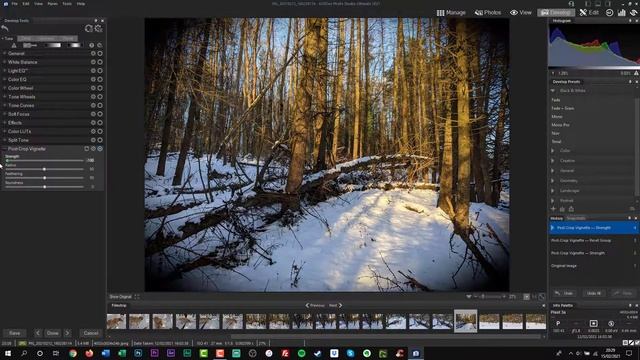Click the reset-all icon in Develop Tools header
The image size is (640, 360).
pyautogui.click(x=89, y=28)
